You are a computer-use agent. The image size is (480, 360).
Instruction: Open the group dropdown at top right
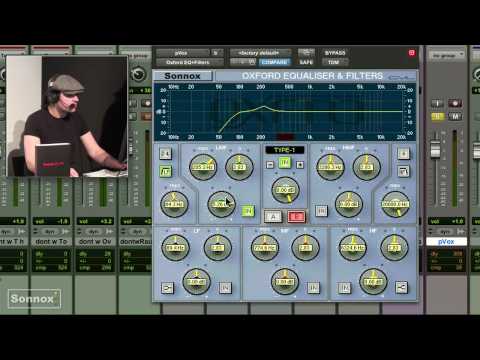(446, 55)
